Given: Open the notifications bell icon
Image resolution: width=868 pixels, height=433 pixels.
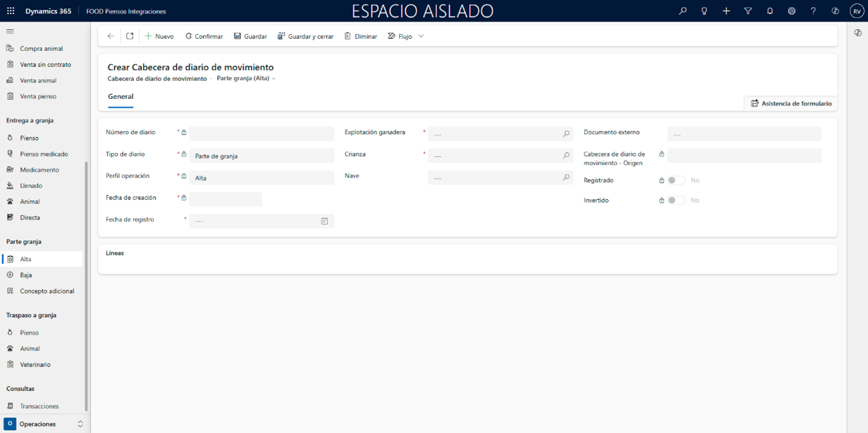Looking at the screenshot, I should 770,11.
